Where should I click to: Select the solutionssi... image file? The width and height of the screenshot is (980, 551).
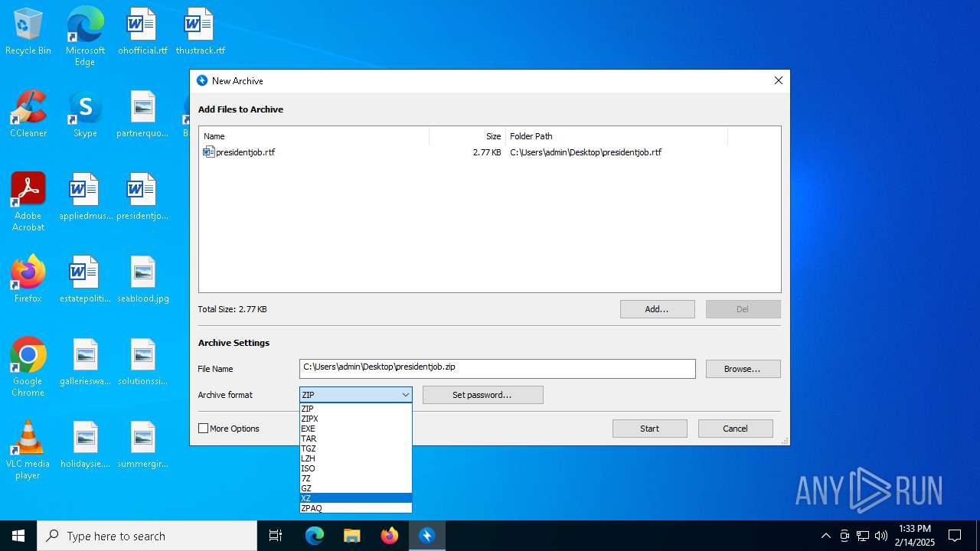(142, 363)
